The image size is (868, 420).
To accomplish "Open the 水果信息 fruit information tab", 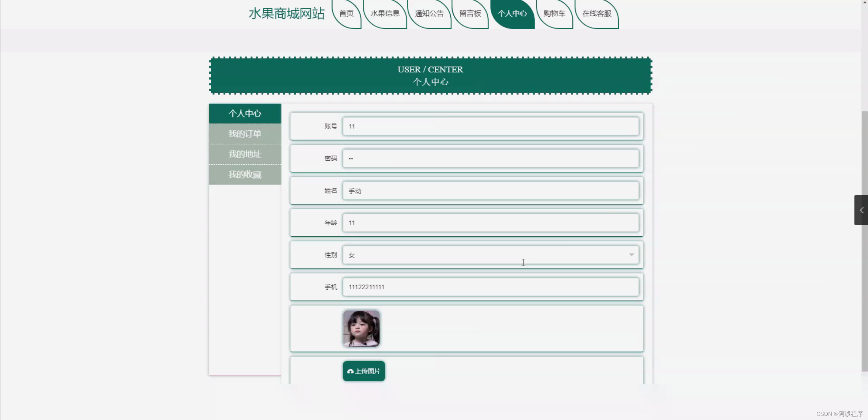I will tap(385, 14).
